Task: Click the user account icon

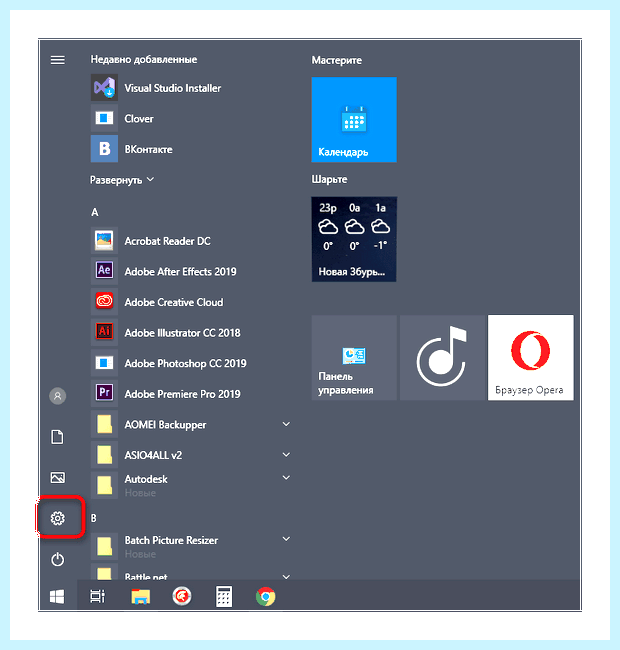Action: coord(58,396)
